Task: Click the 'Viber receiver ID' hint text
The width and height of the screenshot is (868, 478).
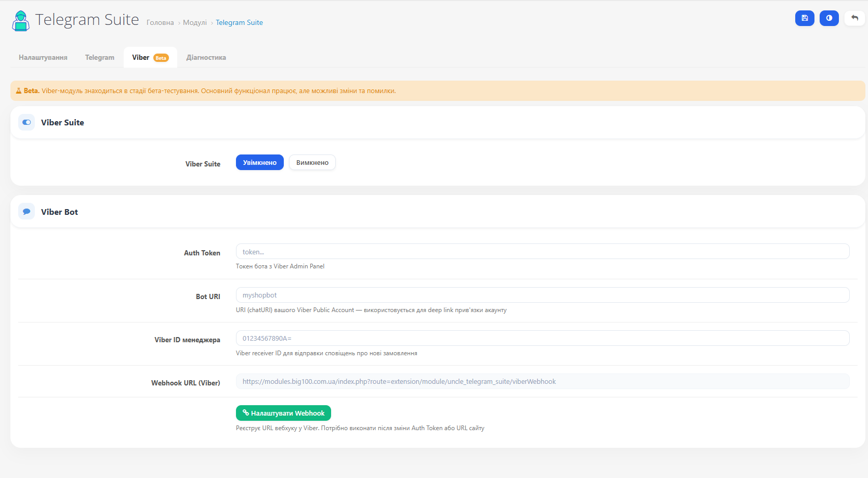Action: [326, 353]
